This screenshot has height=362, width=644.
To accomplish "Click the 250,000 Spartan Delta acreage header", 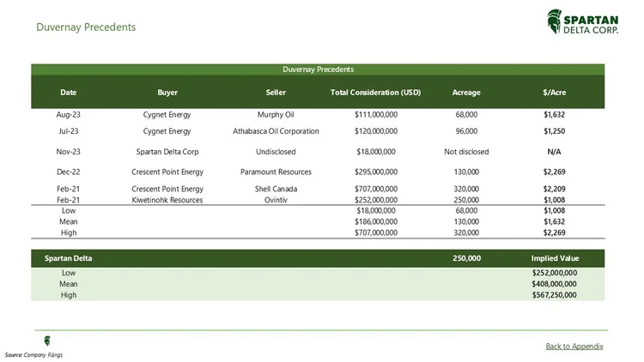I will point(466,258).
